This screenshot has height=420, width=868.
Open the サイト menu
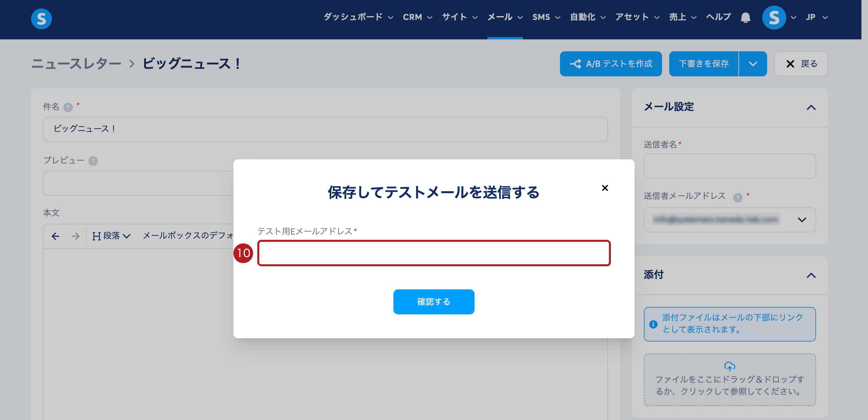point(460,17)
